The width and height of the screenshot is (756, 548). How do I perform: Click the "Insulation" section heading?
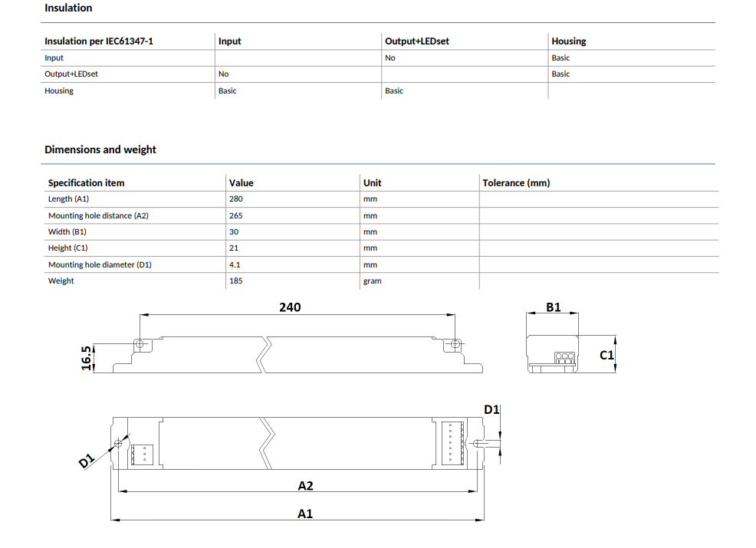(68, 8)
